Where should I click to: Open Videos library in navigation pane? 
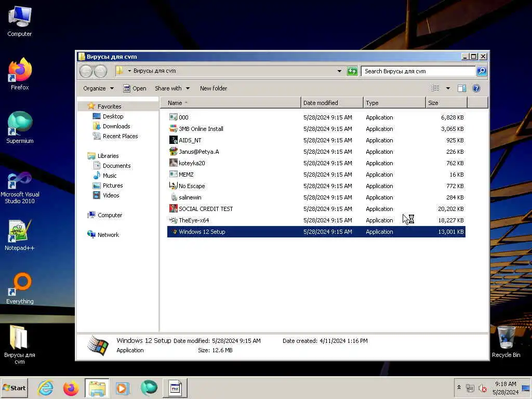111,195
